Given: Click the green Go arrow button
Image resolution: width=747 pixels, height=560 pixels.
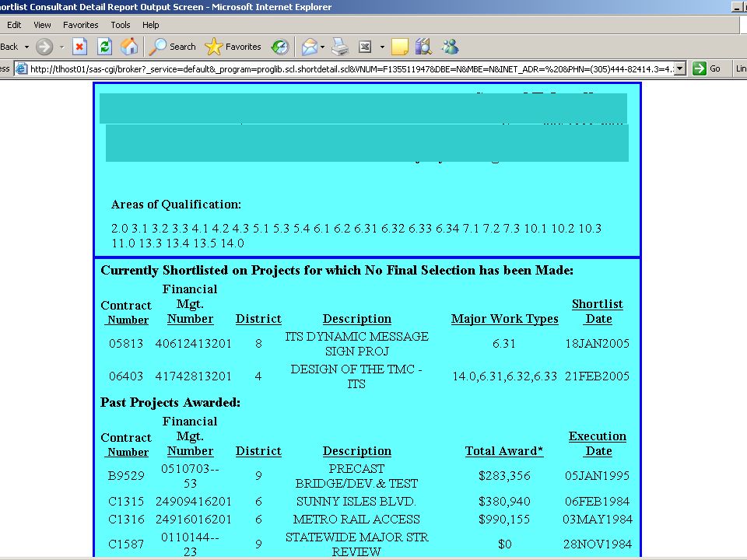Looking at the screenshot, I should point(700,68).
